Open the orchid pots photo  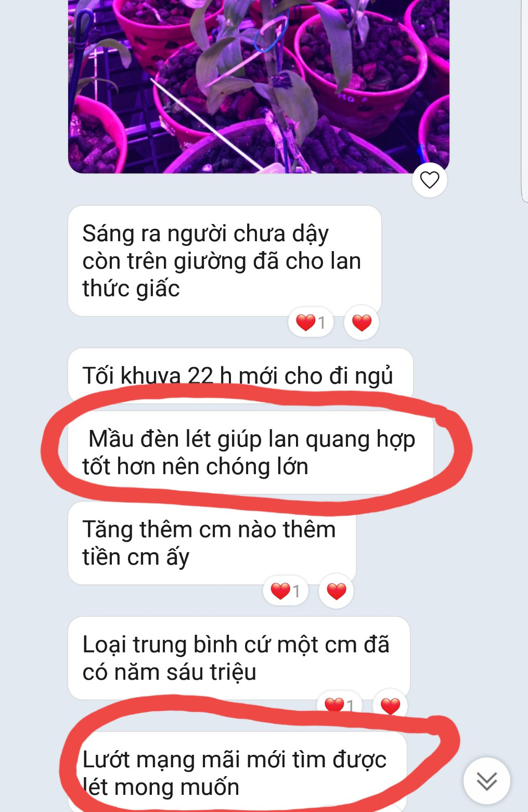[259, 86]
